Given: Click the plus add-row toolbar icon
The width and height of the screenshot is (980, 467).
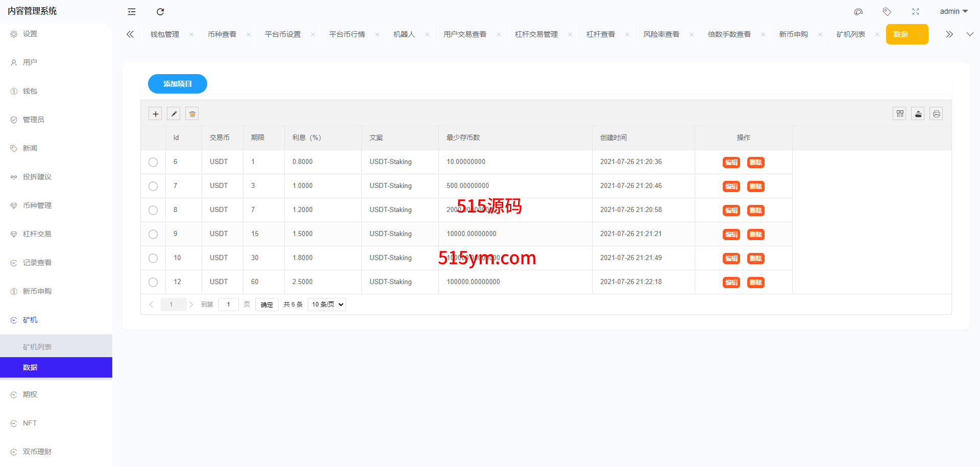Looking at the screenshot, I should [x=156, y=114].
